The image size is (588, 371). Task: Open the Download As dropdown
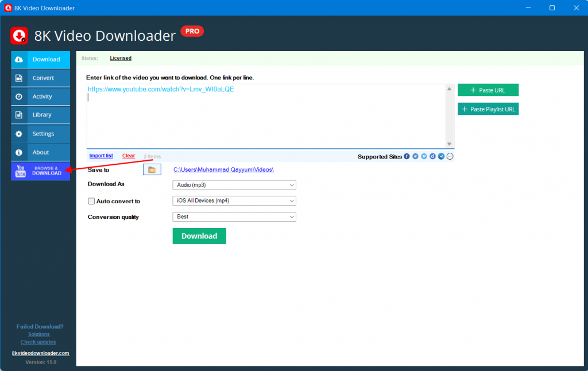point(234,185)
